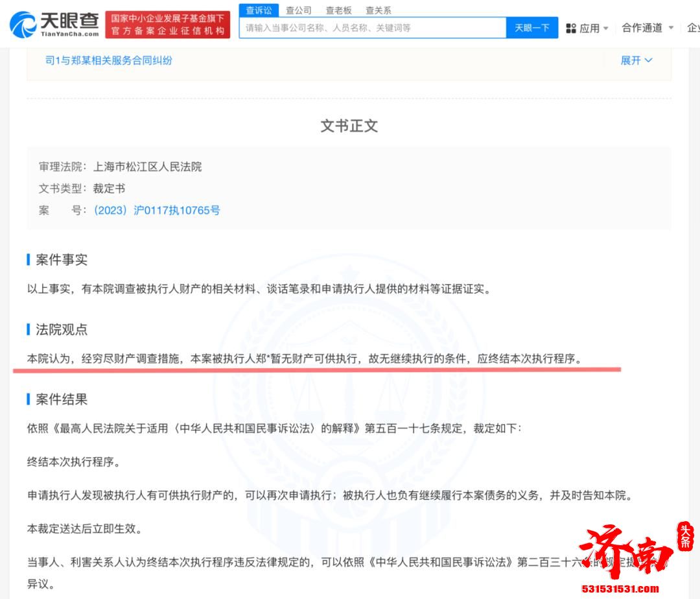Click the company search input field
The height and width of the screenshot is (599, 700).
pos(369,28)
